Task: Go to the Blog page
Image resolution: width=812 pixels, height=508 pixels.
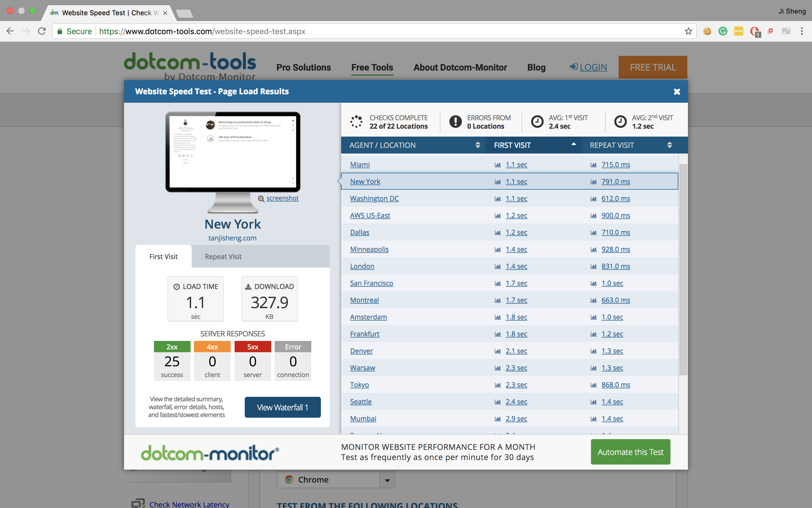Action: [x=536, y=67]
